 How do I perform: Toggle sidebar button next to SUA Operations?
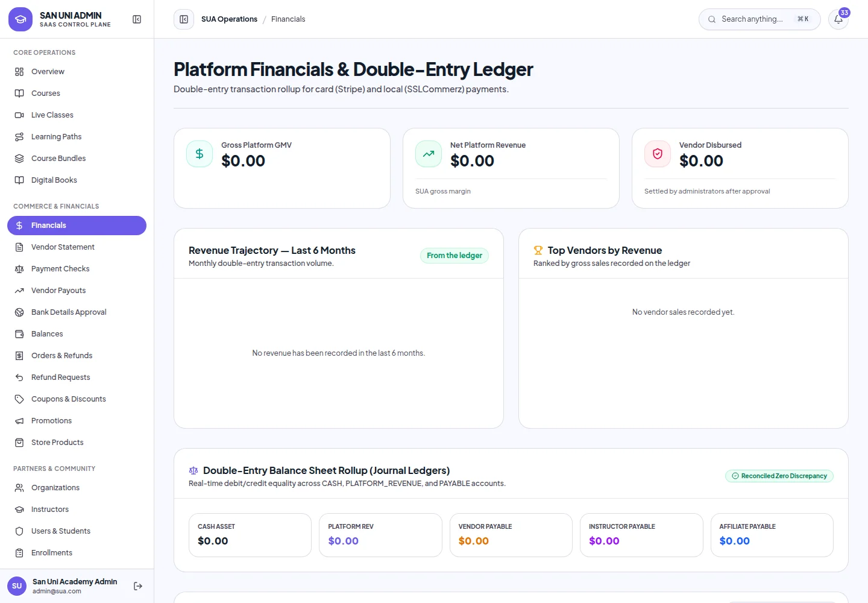click(x=184, y=19)
